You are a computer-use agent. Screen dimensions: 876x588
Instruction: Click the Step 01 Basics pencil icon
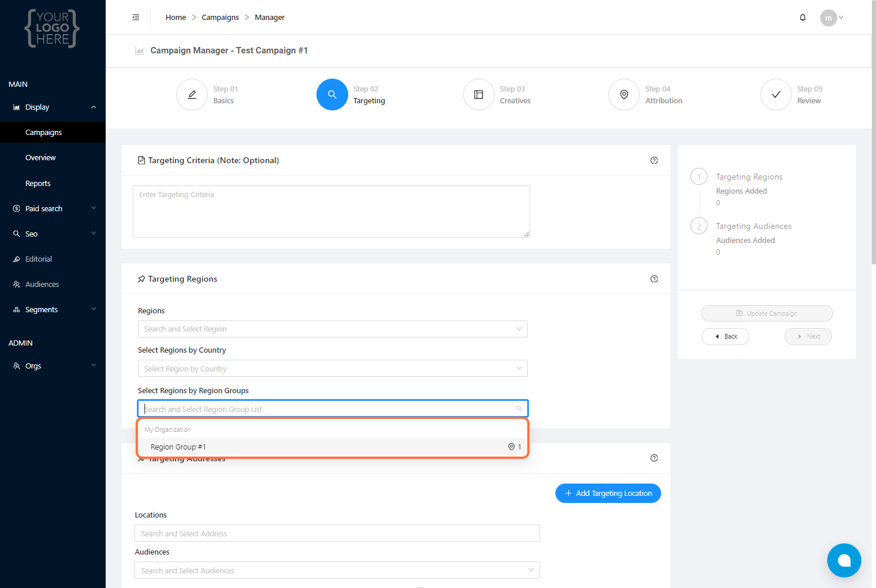click(x=192, y=94)
